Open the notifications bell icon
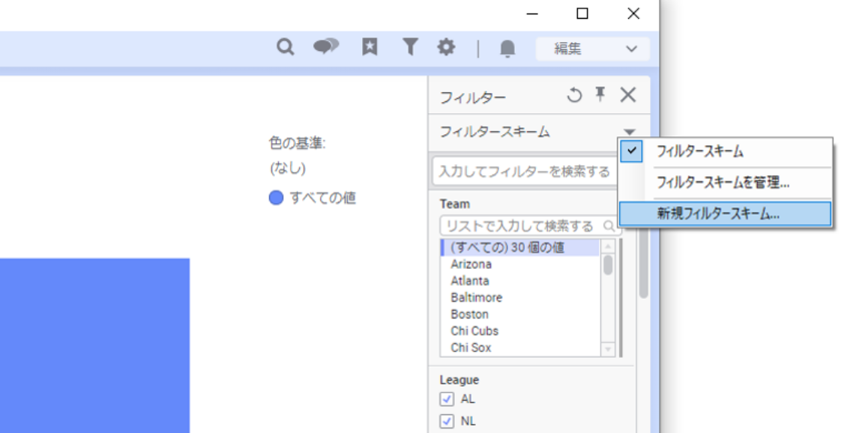Viewport: 868px width, 433px height. [x=507, y=49]
